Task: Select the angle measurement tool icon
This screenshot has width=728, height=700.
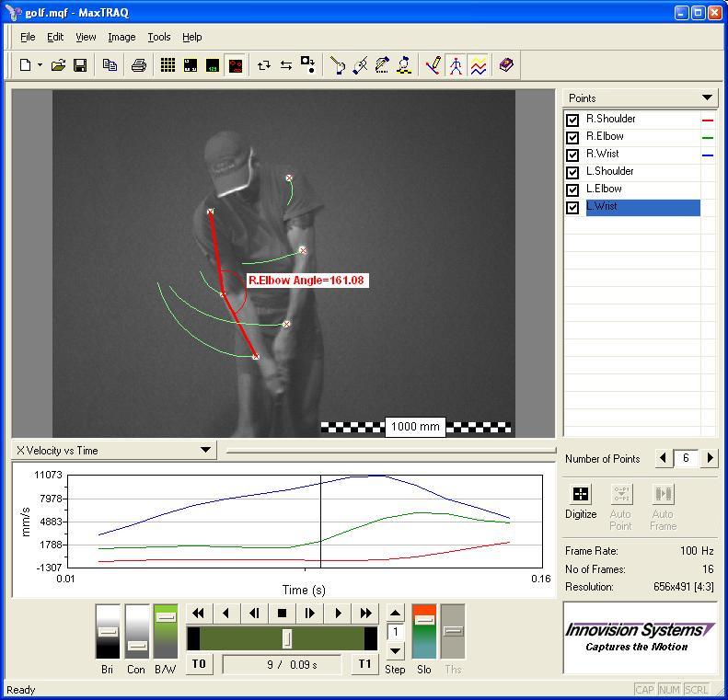Action: 360,65
